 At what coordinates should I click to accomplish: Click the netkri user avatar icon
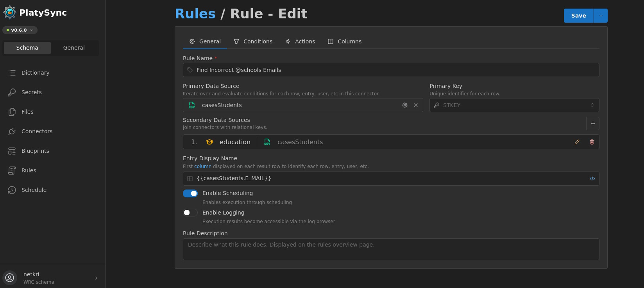10,278
